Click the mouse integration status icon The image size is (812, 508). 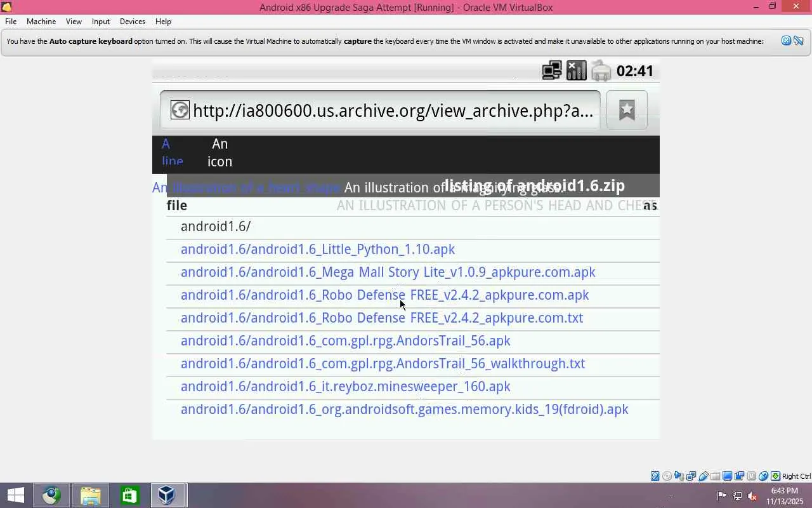click(764, 476)
